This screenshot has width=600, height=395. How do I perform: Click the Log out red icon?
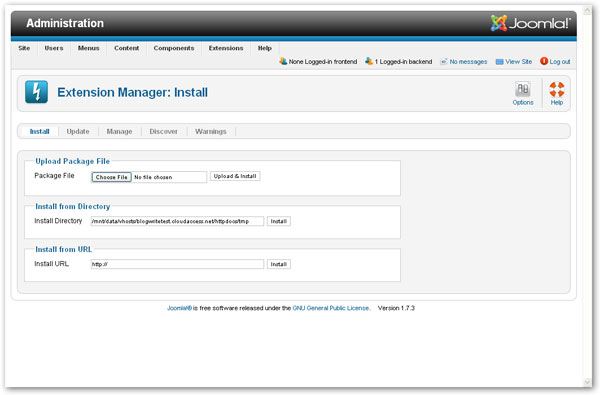(544, 61)
